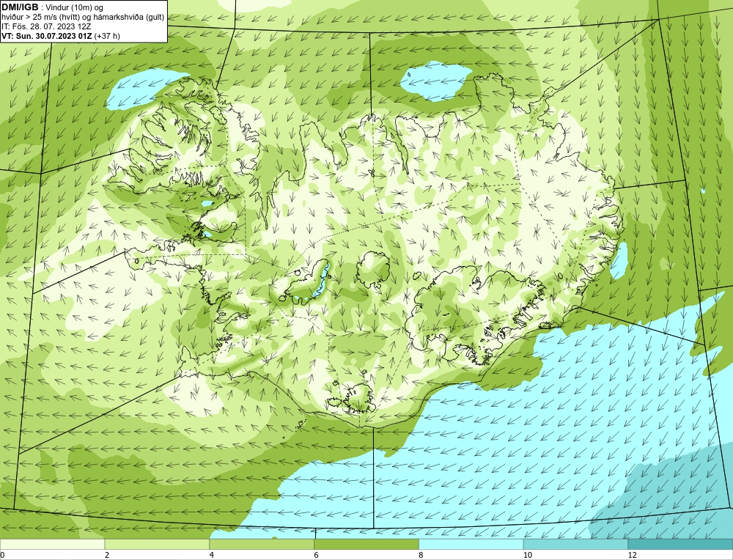
Task: Click the DMI/IGB title text
Action: pyautogui.click(x=20, y=7)
